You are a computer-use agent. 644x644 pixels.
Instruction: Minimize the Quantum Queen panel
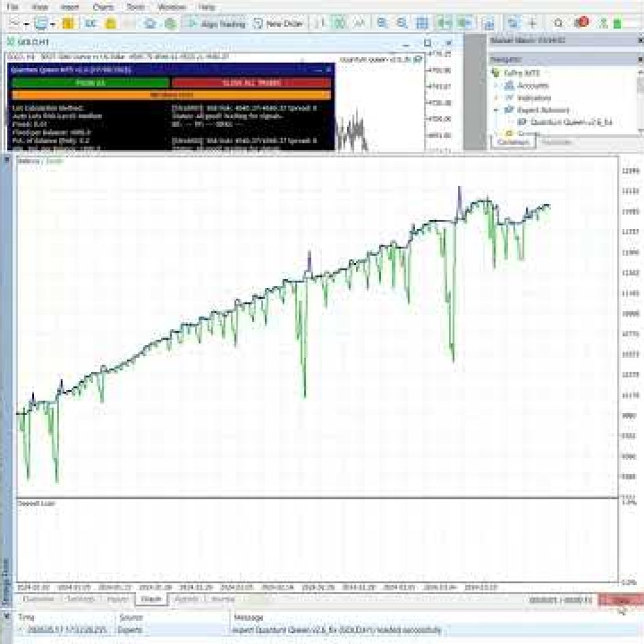[318, 70]
